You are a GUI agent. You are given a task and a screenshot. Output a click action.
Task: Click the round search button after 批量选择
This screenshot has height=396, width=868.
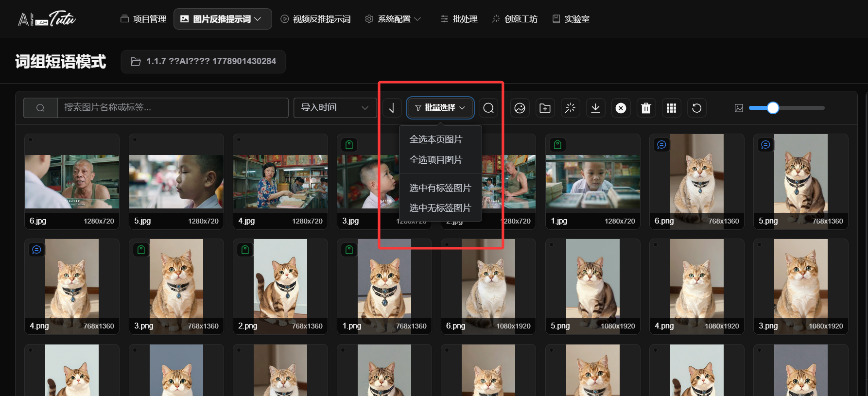click(x=488, y=108)
